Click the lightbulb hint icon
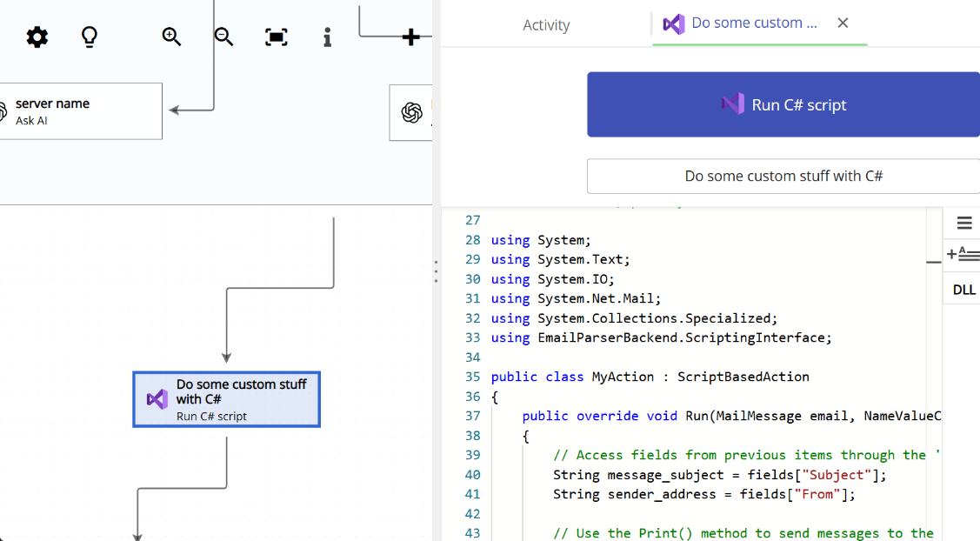Image resolution: width=980 pixels, height=541 pixels. click(89, 37)
